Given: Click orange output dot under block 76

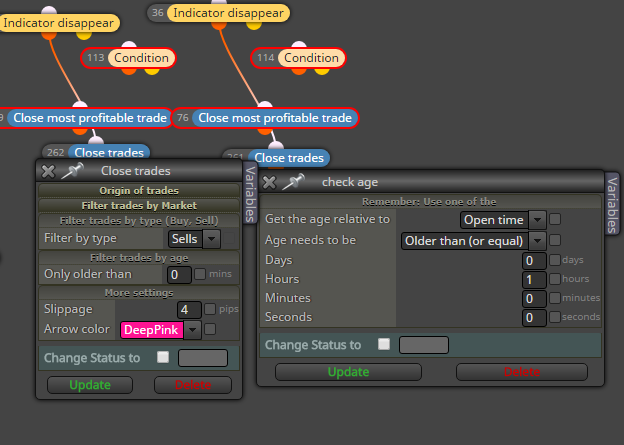Looking at the screenshot, I should 265,131.
